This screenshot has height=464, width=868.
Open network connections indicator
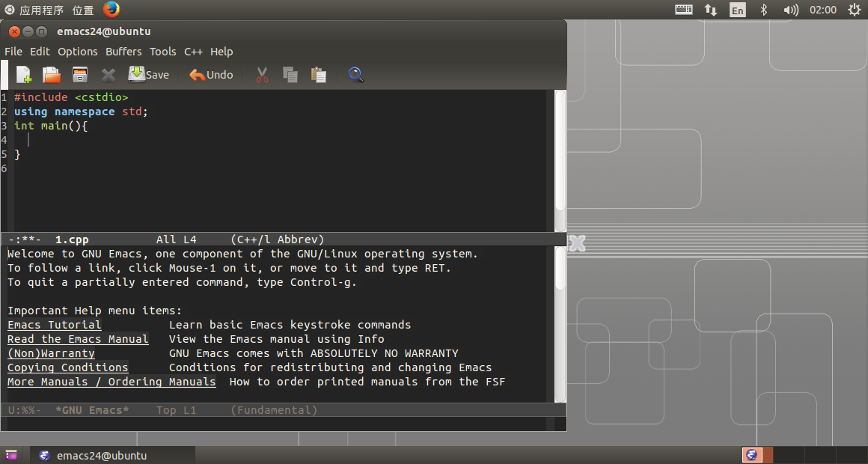pyautogui.click(x=711, y=10)
